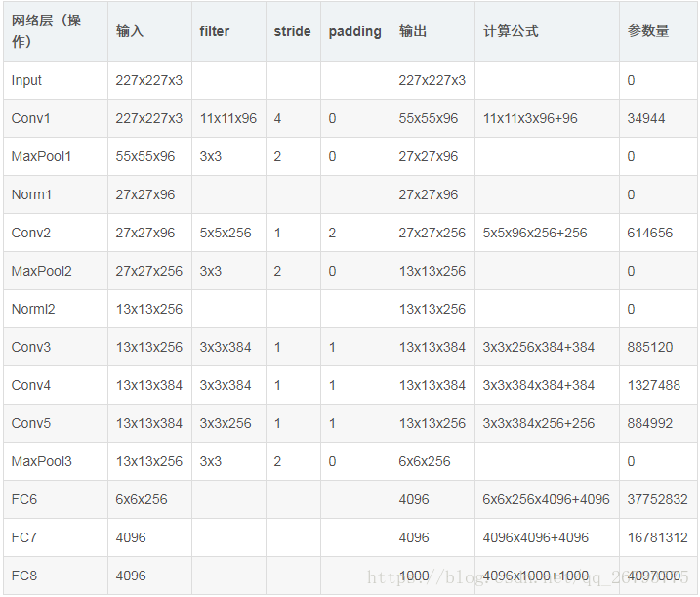This screenshot has height=597, width=700.
Task: Click the MaxPool1 input cell '55x55x96'
Action: (x=145, y=156)
